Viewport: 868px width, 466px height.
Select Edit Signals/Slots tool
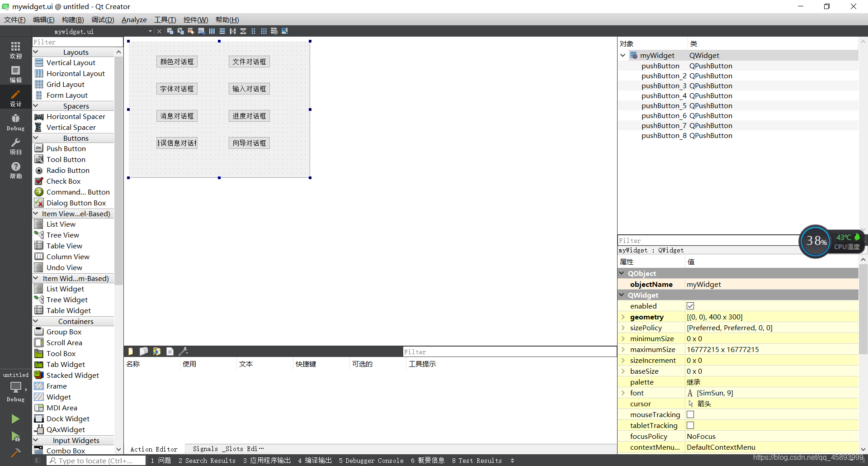point(180,31)
